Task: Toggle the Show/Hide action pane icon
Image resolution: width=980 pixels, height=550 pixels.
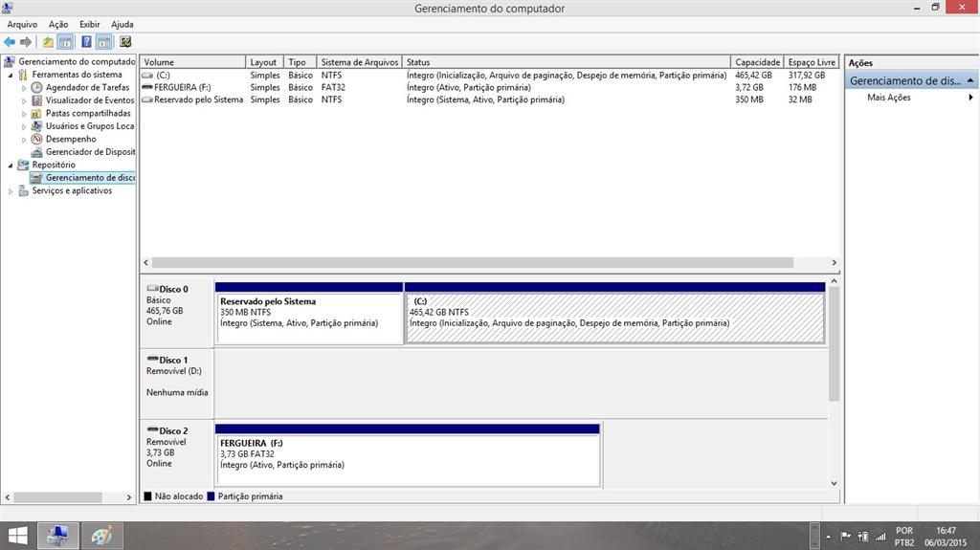Action: click(x=103, y=42)
